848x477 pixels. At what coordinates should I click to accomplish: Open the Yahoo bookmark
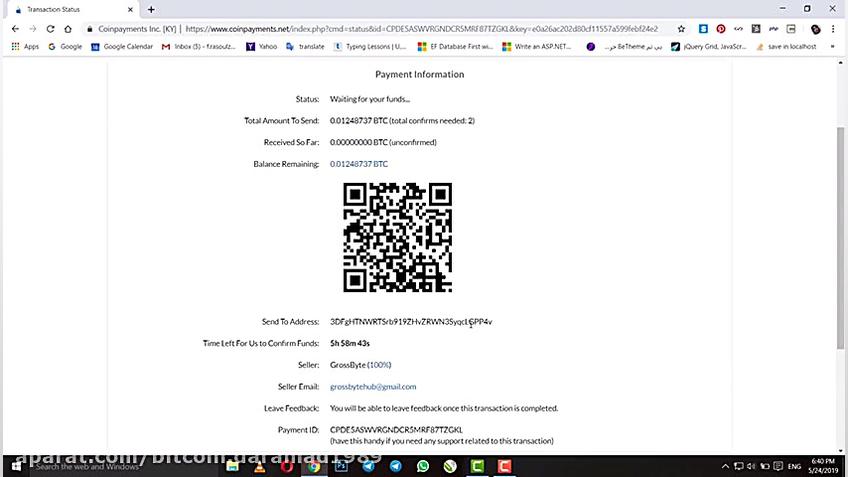[261, 47]
